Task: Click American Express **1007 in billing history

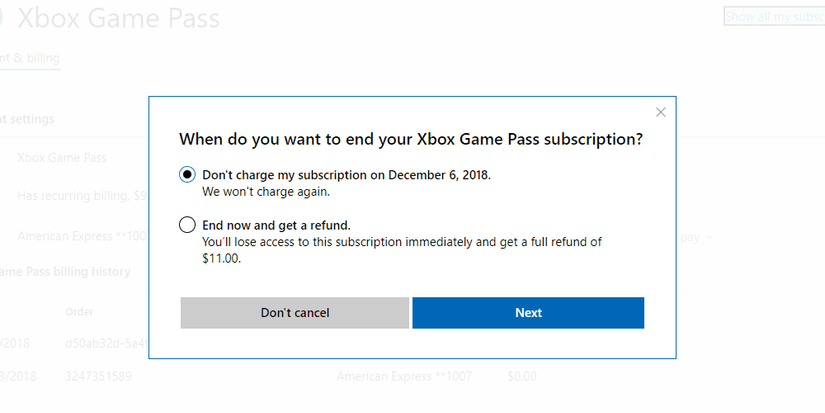Action: point(404,376)
